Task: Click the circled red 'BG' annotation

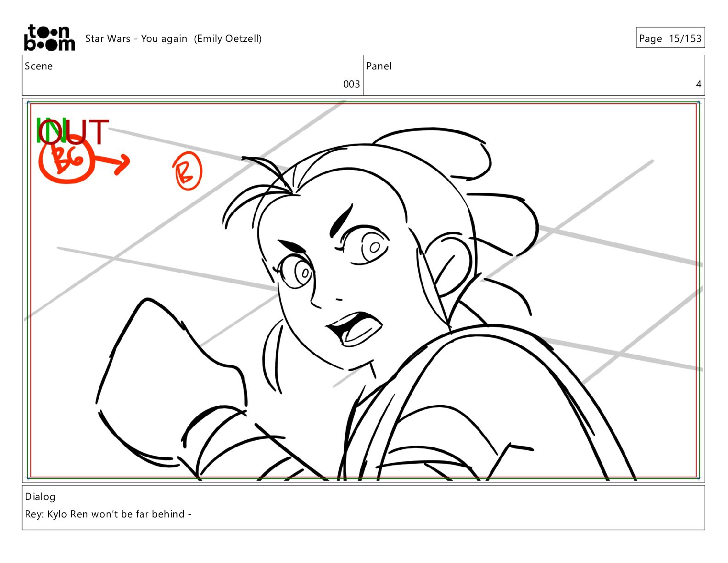Action: pyautogui.click(x=67, y=160)
